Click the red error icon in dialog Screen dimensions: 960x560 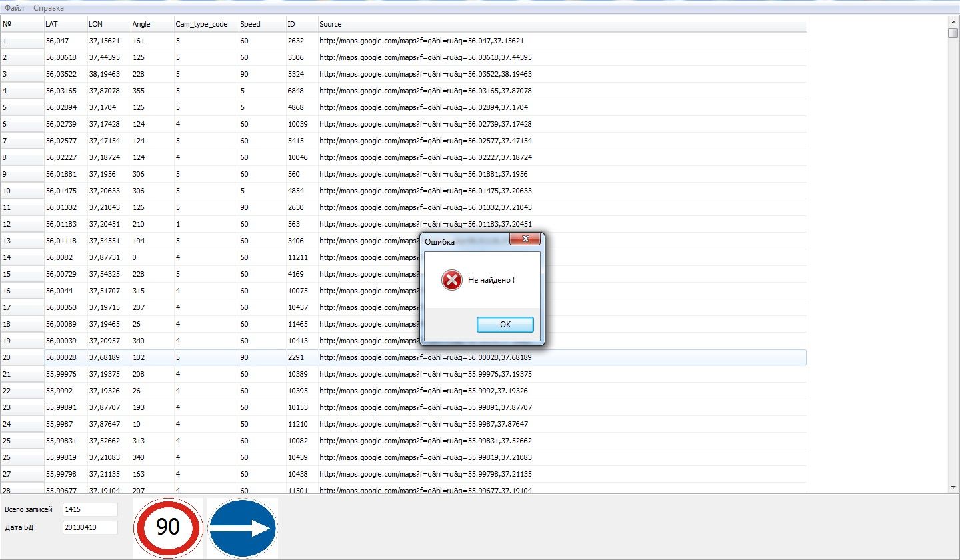click(x=451, y=280)
